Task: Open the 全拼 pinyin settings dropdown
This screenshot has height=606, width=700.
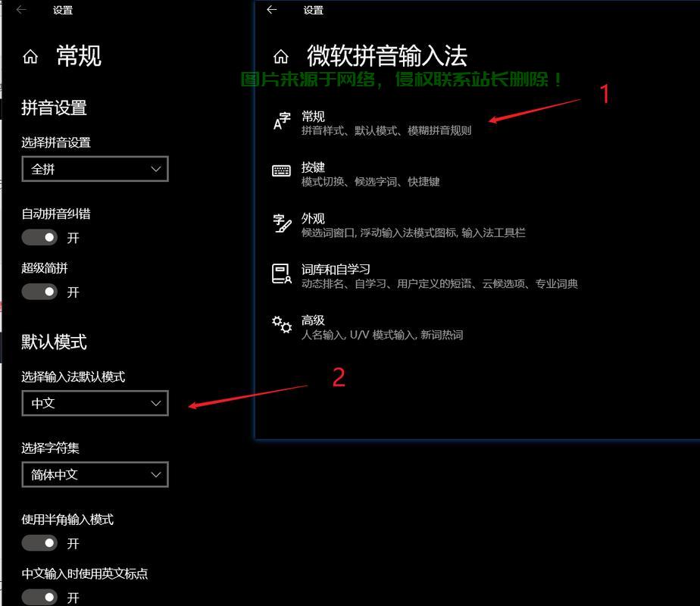Action: 95,169
